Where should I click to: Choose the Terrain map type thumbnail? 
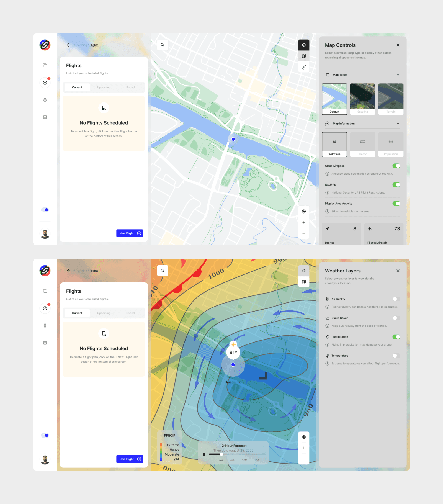pyautogui.click(x=391, y=99)
